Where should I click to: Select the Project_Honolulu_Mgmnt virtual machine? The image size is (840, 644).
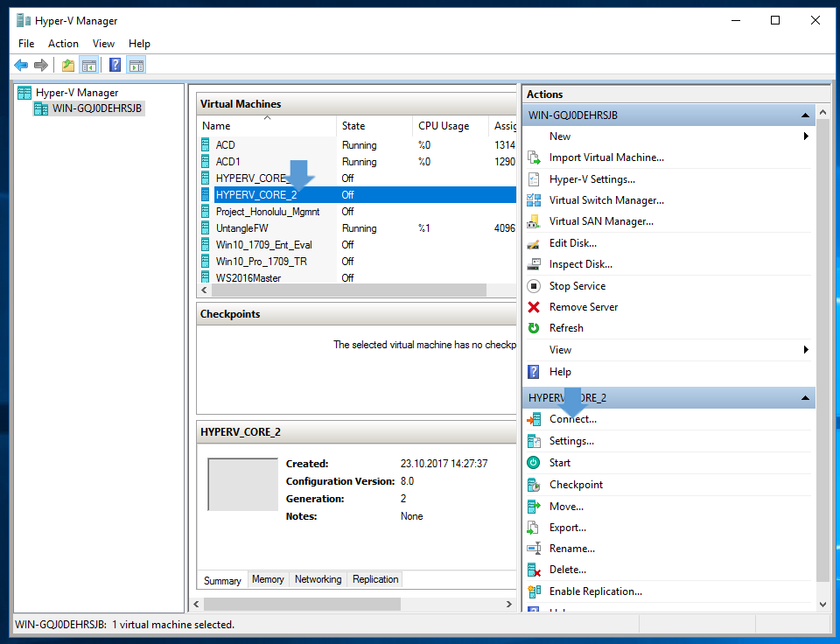click(x=357, y=212)
